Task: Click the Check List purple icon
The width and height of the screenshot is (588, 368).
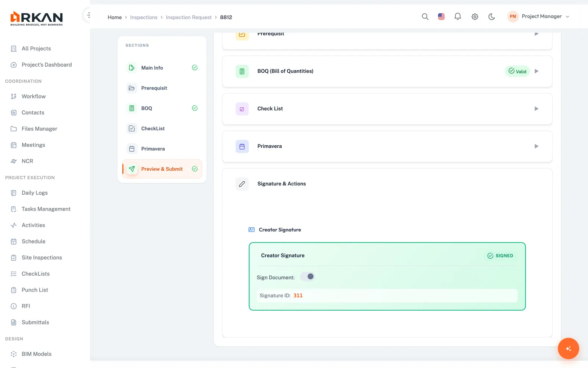Action: 242,109
